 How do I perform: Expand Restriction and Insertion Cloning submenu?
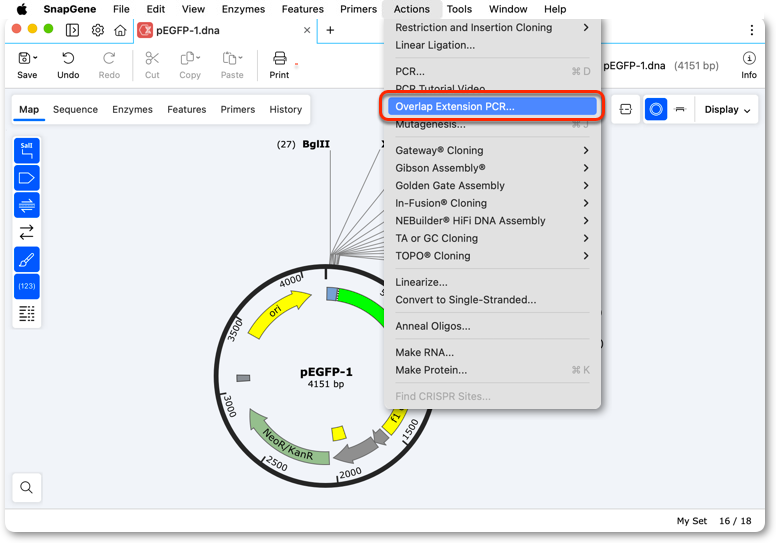pyautogui.click(x=492, y=27)
